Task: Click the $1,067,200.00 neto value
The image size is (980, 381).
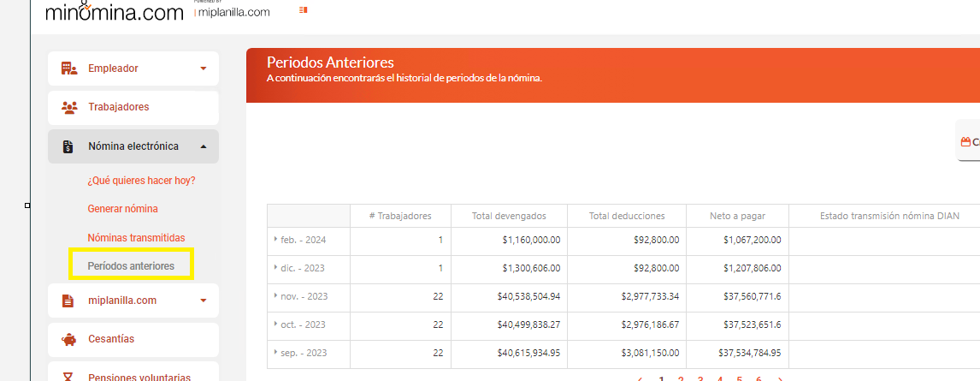Action: 752,240
